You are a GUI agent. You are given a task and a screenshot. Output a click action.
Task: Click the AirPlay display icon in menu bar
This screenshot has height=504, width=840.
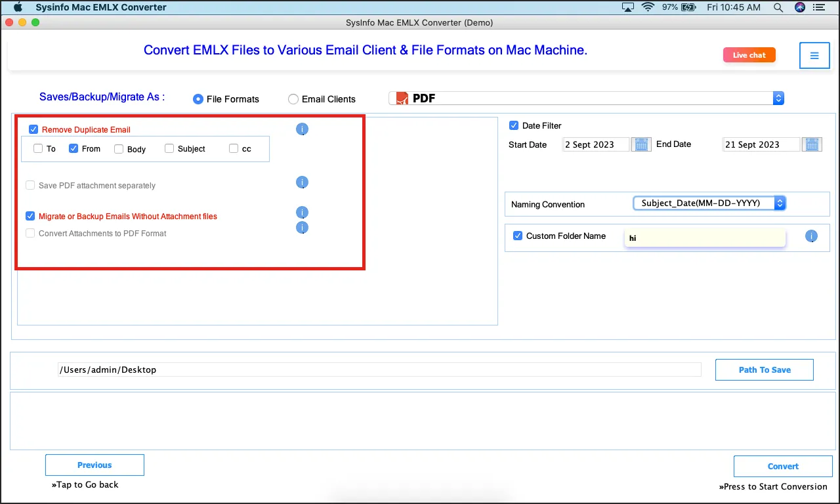point(628,7)
